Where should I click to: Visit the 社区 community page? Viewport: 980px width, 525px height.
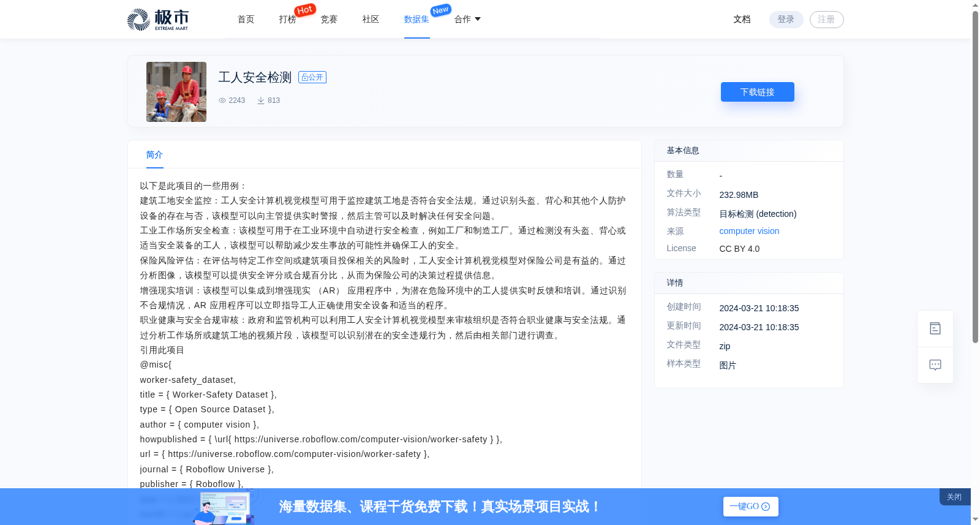point(371,20)
